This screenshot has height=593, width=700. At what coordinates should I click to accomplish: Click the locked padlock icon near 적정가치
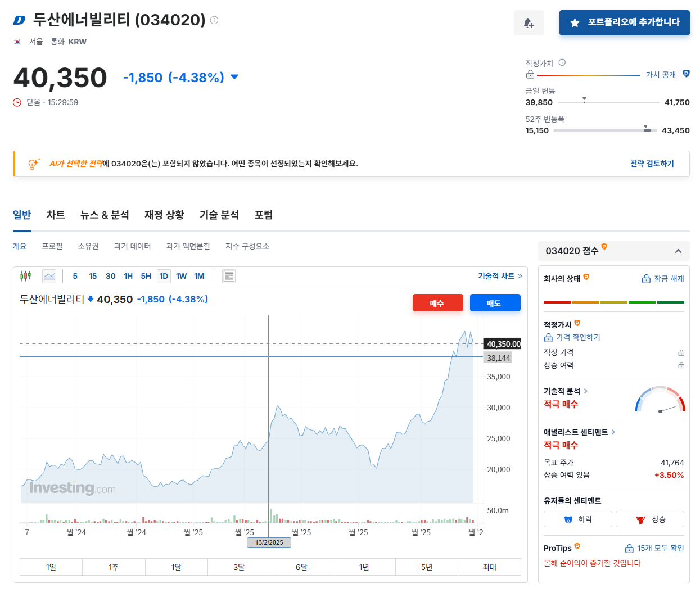(x=530, y=74)
